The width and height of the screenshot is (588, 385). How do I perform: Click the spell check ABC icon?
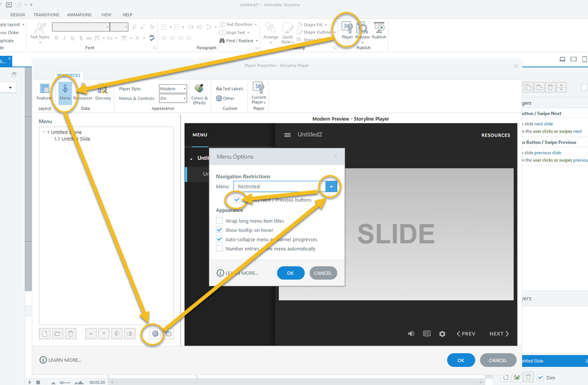pos(151,38)
